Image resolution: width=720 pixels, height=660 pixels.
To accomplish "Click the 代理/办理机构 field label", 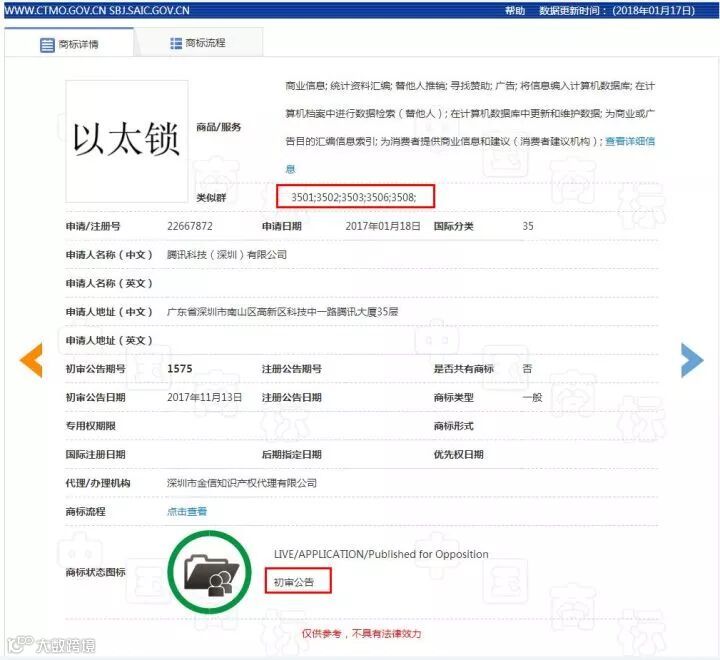I will pos(98,483).
